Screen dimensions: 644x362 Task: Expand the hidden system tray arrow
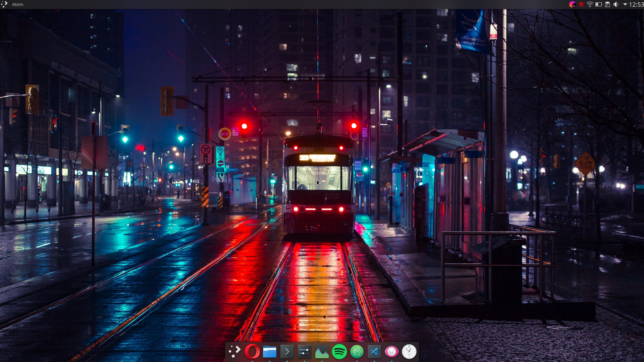625,4
